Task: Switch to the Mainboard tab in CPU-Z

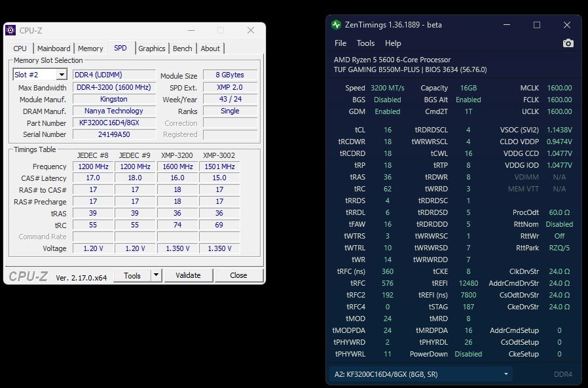Action: click(x=54, y=48)
